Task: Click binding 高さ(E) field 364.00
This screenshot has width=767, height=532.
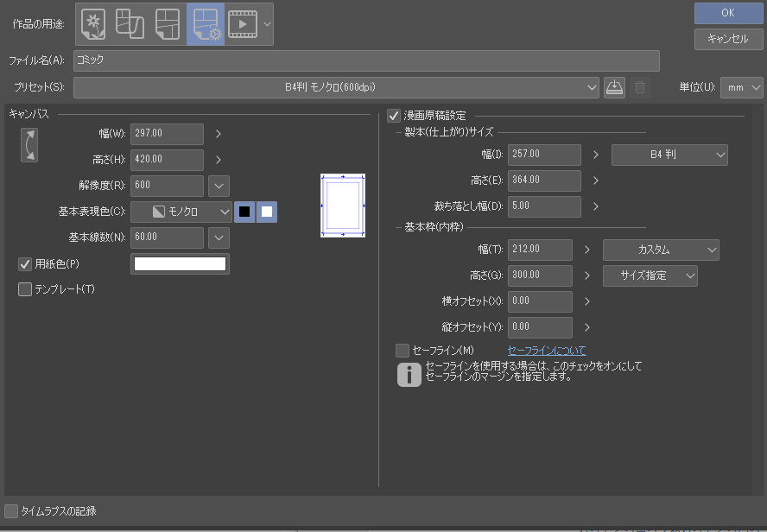Action: click(x=544, y=180)
